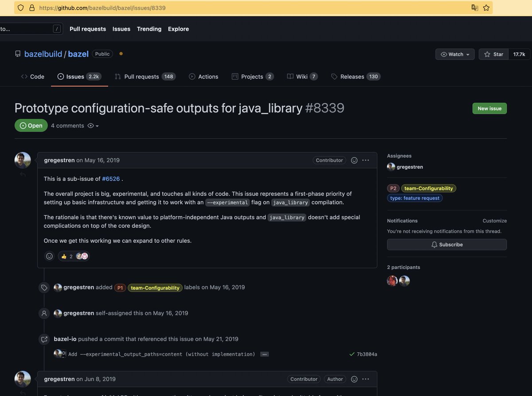
Task: Open gregestren avatar on first comment
Action: point(23,160)
